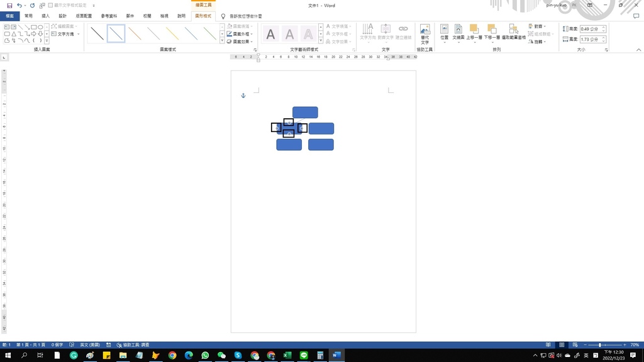Click 上移一層 bring forward button
Screen dimensions: 644x362
(474, 34)
